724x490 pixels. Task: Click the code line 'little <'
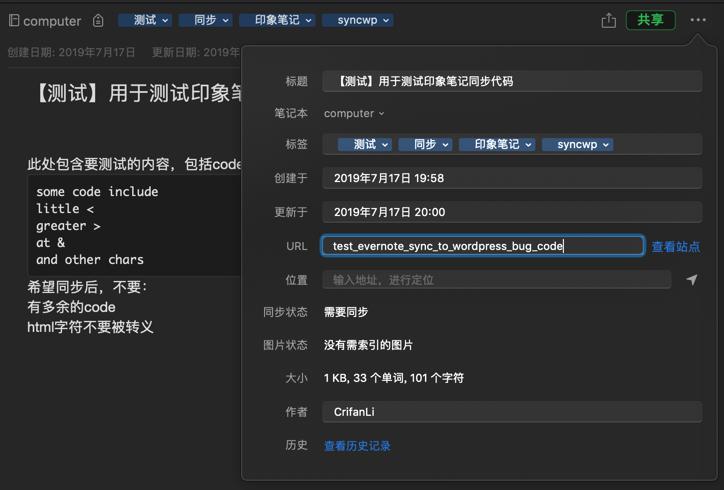point(65,209)
